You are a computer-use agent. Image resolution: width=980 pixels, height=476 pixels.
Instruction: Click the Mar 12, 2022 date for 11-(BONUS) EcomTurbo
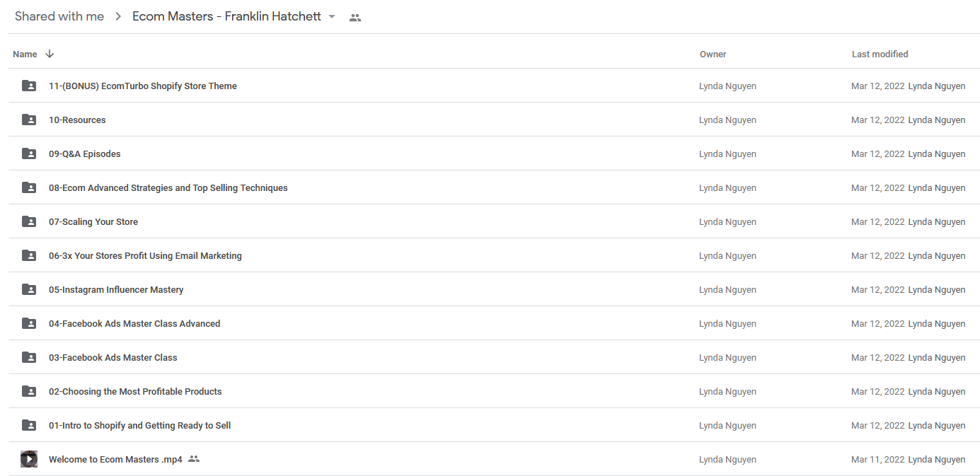point(878,86)
